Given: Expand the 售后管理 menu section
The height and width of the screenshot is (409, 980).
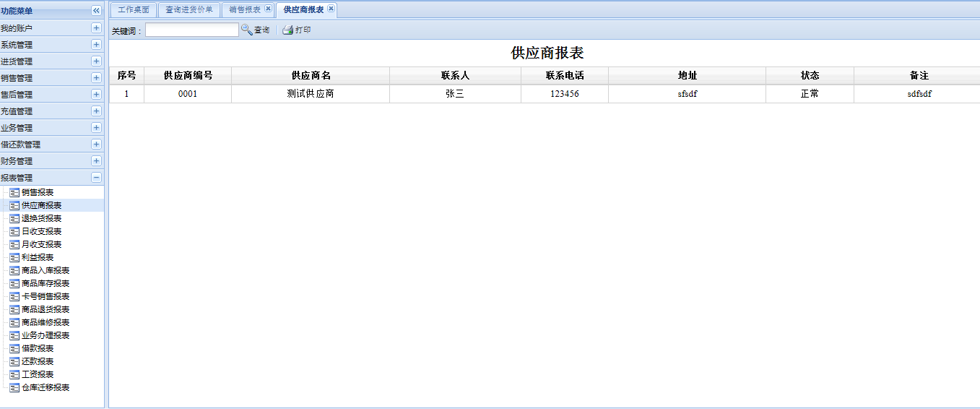Looking at the screenshot, I should [96, 95].
